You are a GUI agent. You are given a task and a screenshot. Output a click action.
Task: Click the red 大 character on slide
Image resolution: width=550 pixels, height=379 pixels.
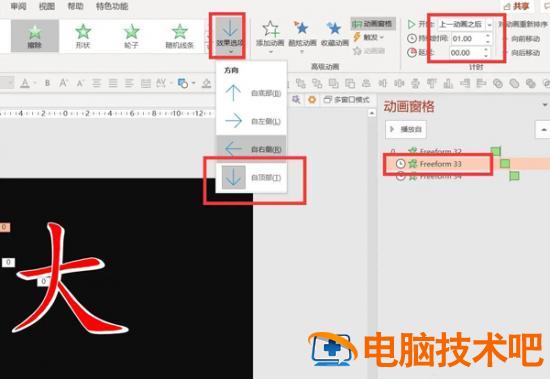pyautogui.click(x=71, y=278)
